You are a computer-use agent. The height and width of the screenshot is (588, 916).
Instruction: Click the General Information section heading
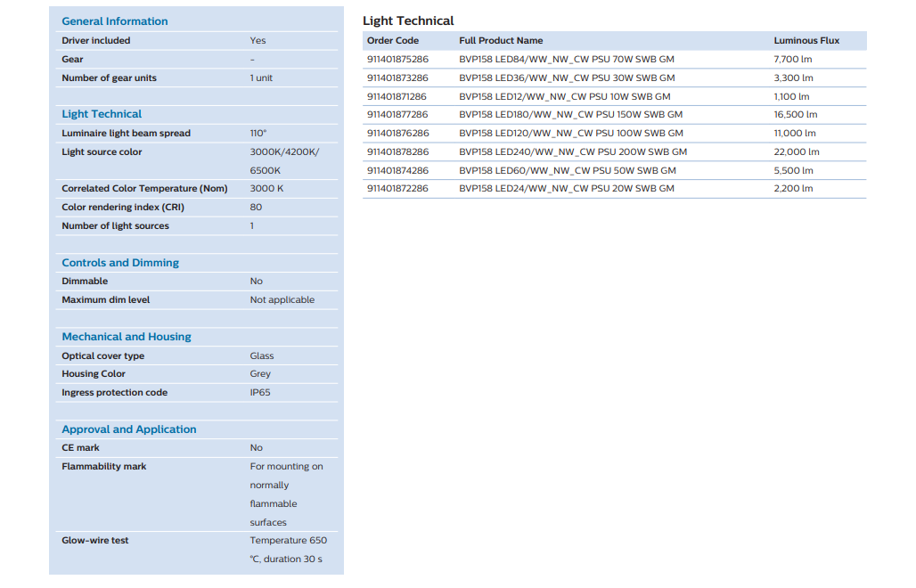click(x=114, y=21)
